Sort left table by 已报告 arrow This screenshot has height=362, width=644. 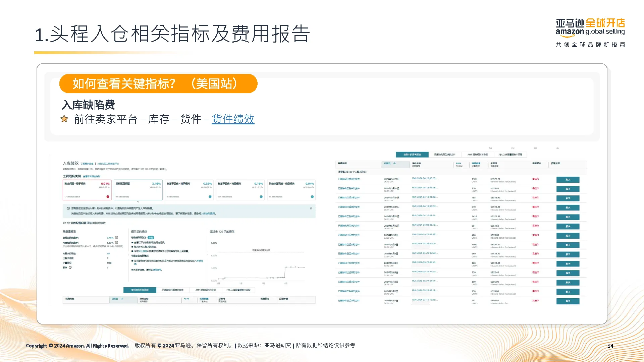click(122, 299)
